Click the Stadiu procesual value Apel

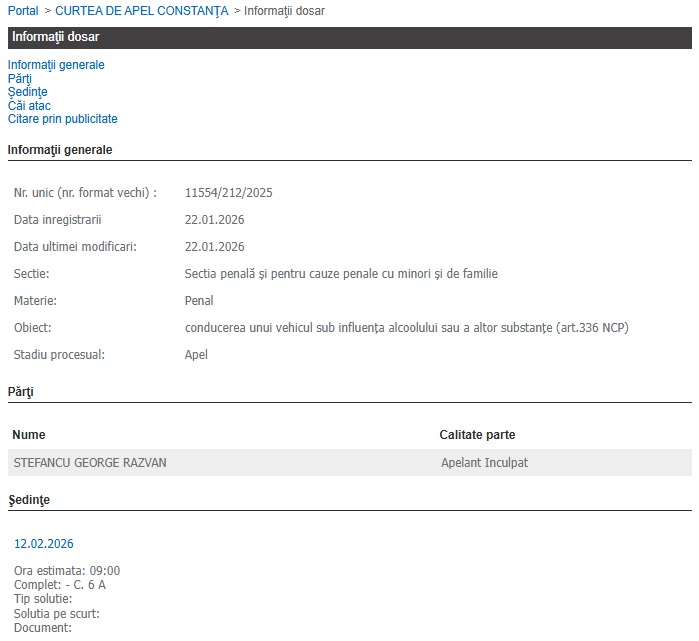click(196, 355)
